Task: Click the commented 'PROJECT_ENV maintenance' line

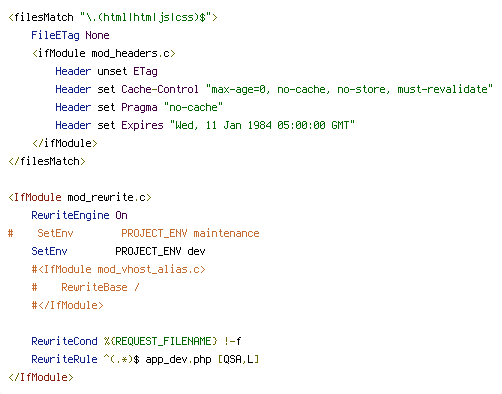Action: (134, 233)
